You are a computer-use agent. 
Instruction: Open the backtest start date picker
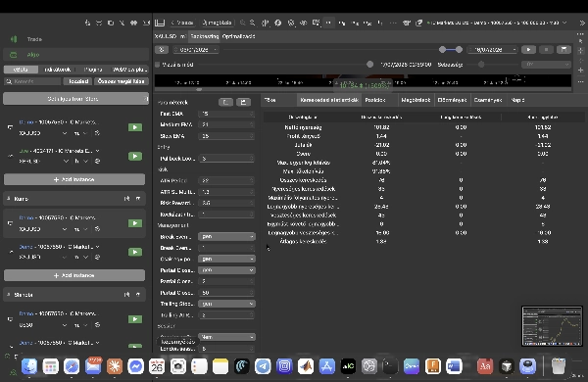195,50
